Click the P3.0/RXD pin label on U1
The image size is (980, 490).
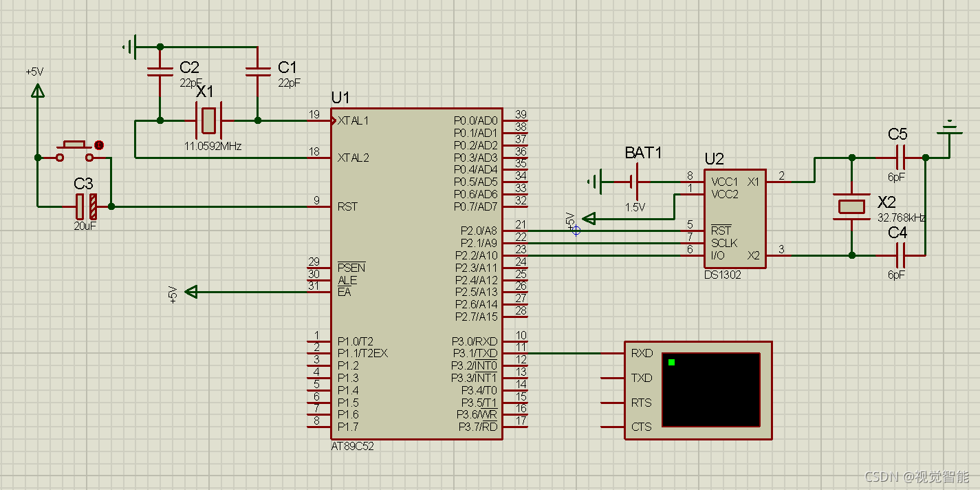(475, 341)
